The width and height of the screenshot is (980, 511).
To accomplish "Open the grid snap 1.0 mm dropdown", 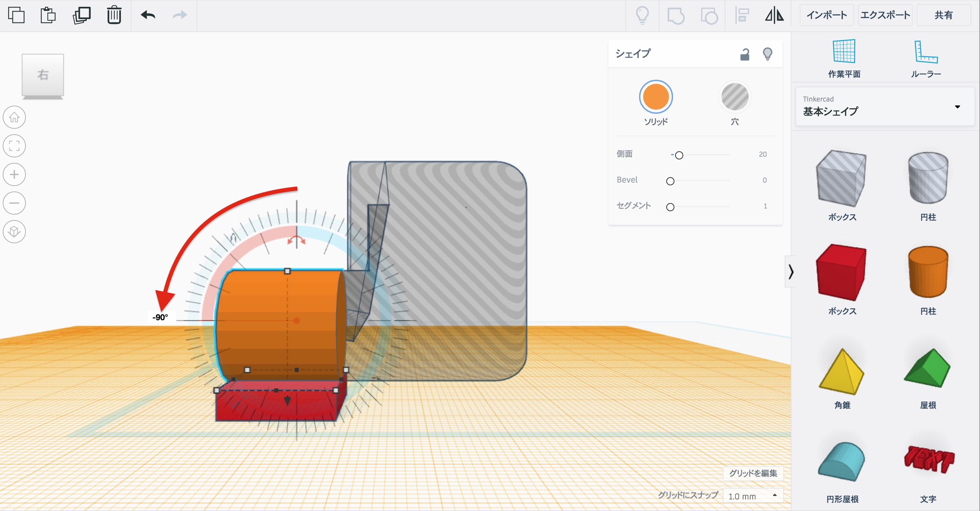I will pyautogui.click(x=752, y=496).
